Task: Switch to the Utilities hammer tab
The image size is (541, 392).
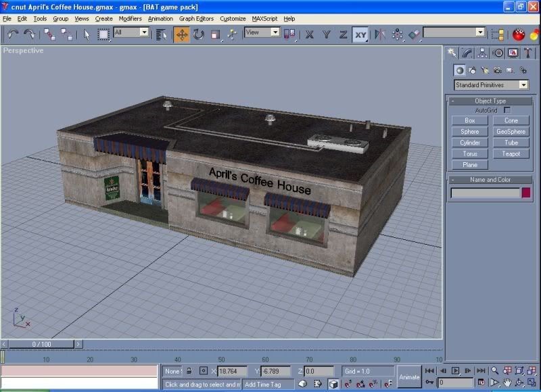Action: point(528,53)
